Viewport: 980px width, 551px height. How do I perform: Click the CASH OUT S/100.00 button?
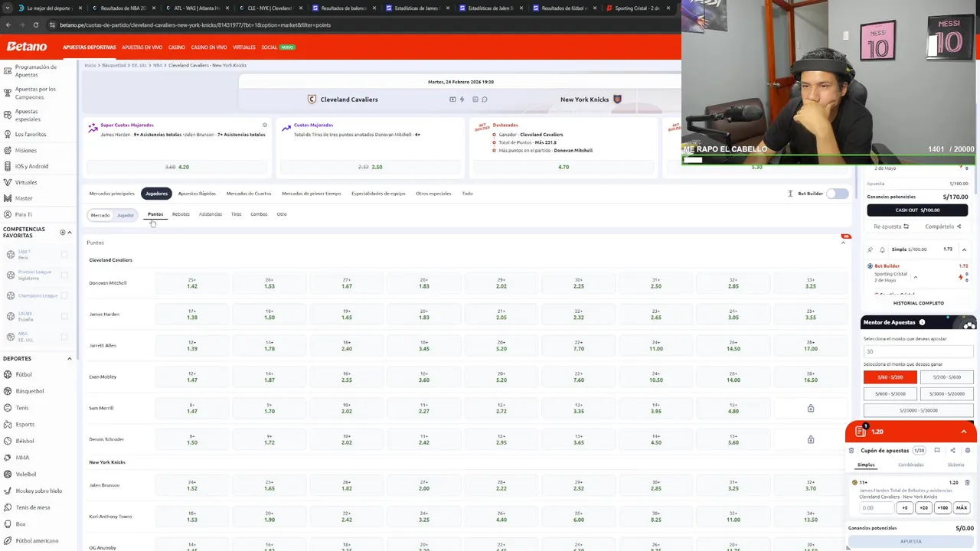[917, 210]
